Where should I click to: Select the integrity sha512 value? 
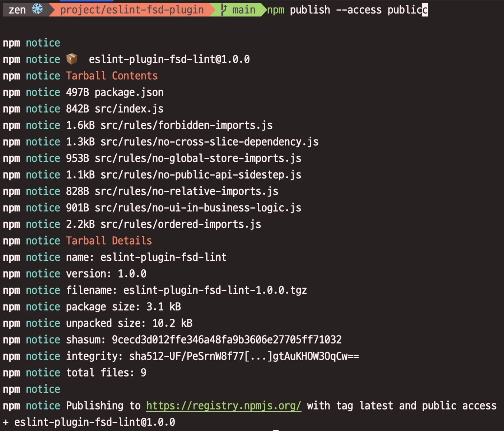(x=244, y=356)
